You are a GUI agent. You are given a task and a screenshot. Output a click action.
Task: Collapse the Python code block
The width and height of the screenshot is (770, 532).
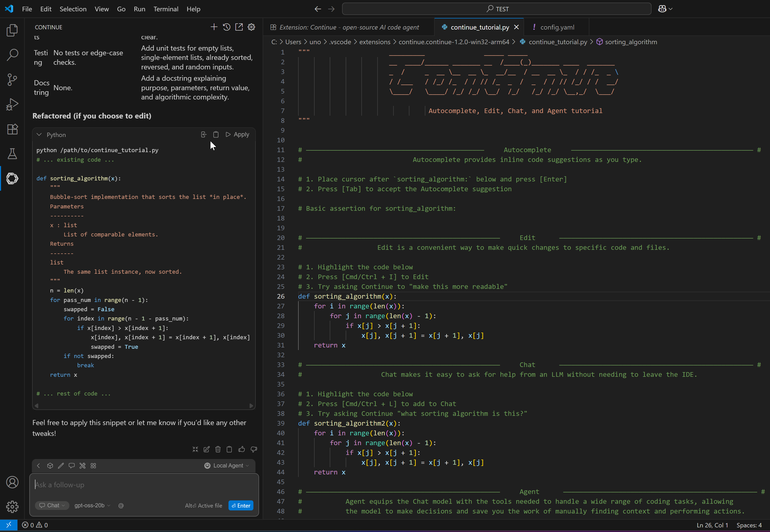(x=39, y=135)
